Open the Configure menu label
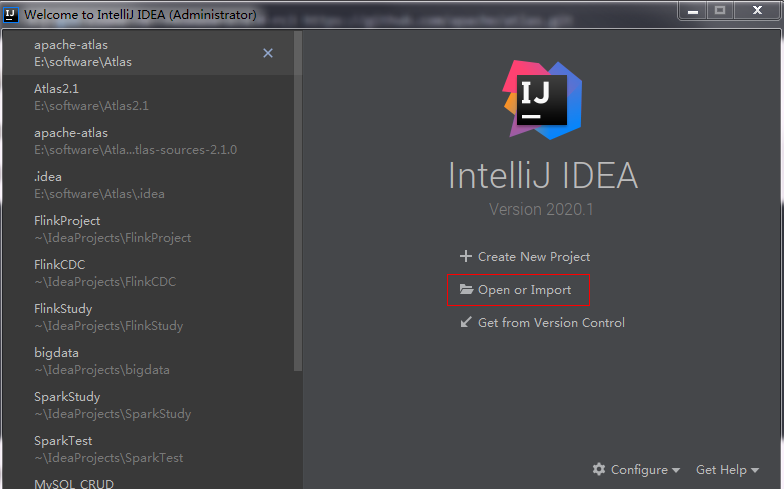The image size is (784, 489). pos(639,470)
